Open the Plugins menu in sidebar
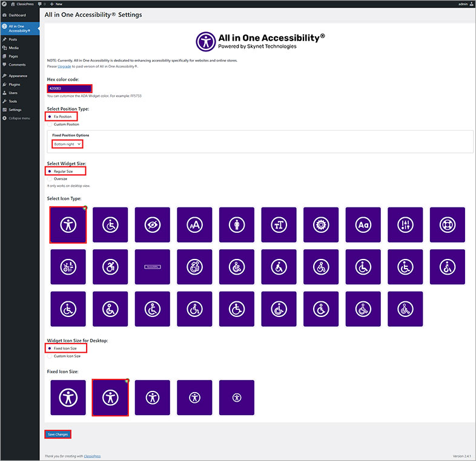Viewport: 476px width, 461px height. (x=14, y=85)
